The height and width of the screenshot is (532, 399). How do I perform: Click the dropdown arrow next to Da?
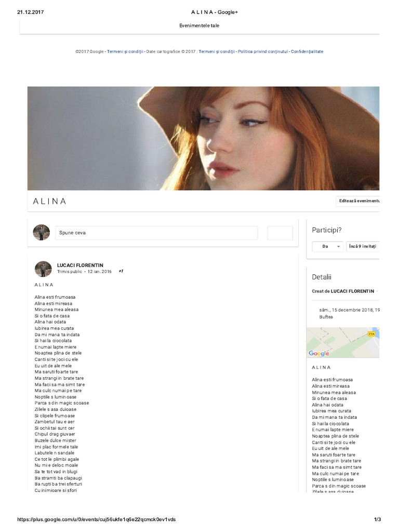338,246
